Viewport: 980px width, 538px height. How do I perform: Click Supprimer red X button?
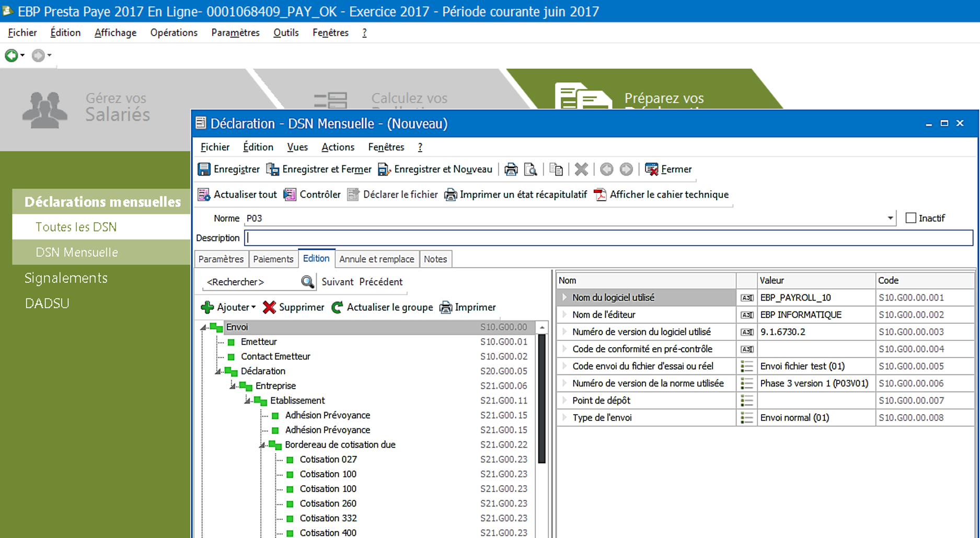pos(294,307)
